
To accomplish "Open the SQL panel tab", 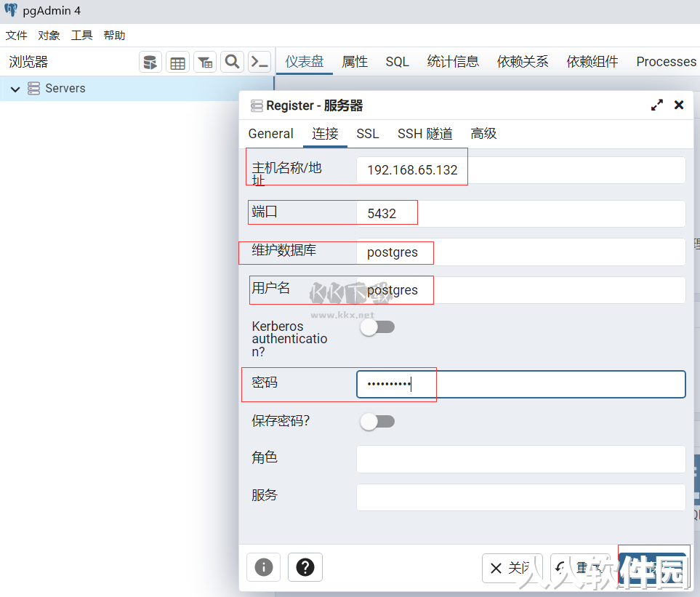I will click(x=398, y=62).
